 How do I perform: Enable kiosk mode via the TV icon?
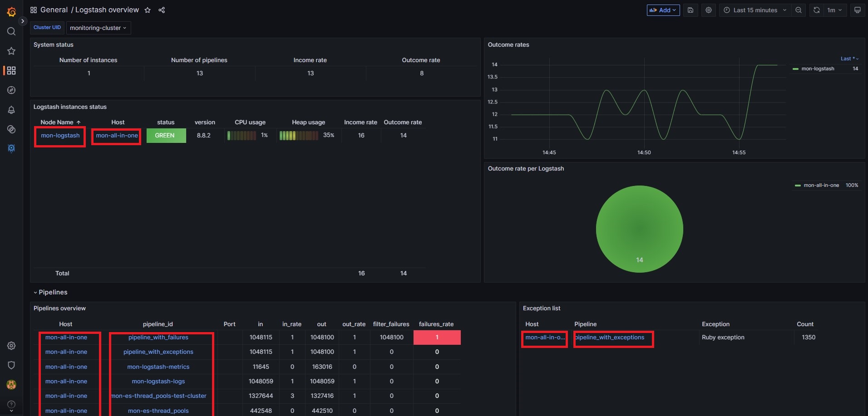(x=858, y=10)
